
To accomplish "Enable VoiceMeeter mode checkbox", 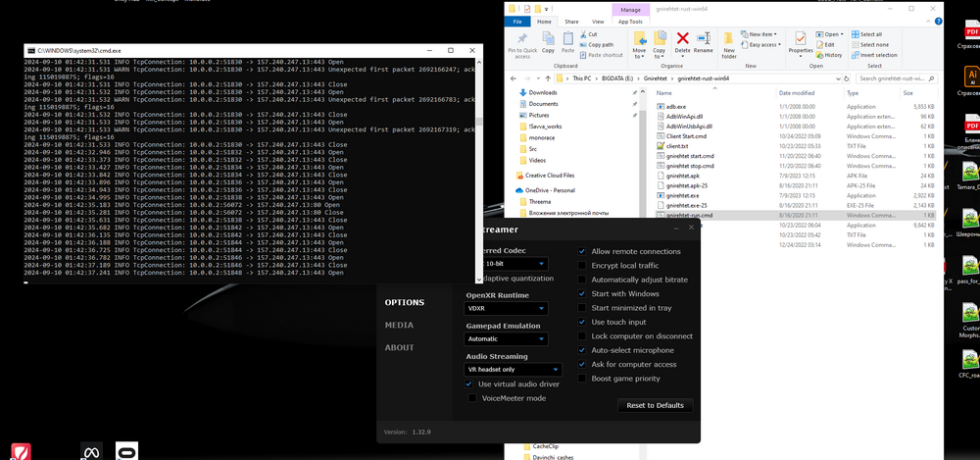I will tap(472, 398).
